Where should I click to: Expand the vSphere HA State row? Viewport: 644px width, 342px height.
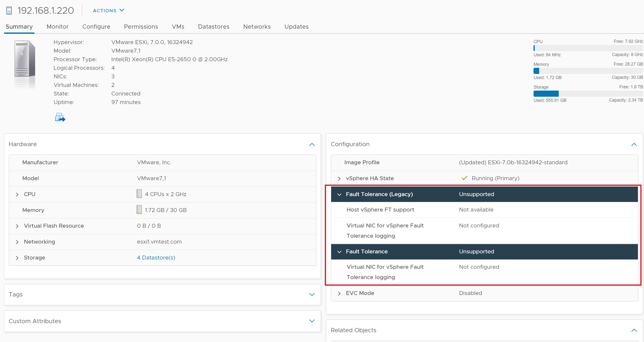tap(339, 178)
